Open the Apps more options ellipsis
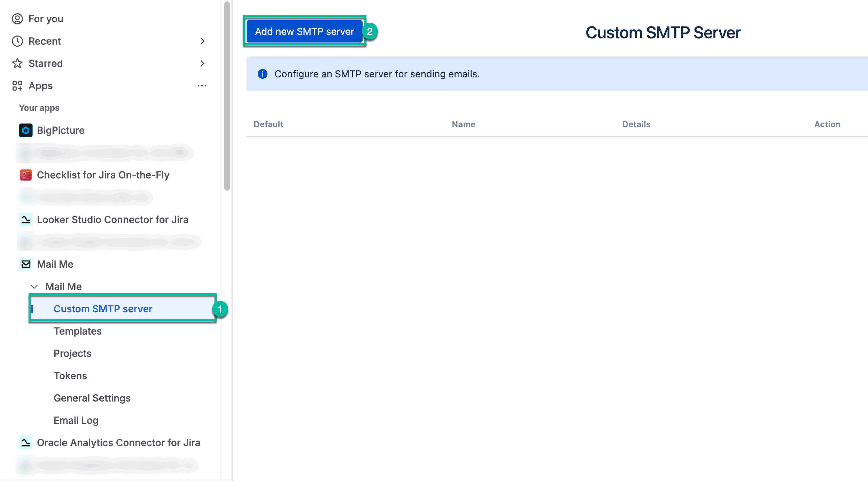 202,86
